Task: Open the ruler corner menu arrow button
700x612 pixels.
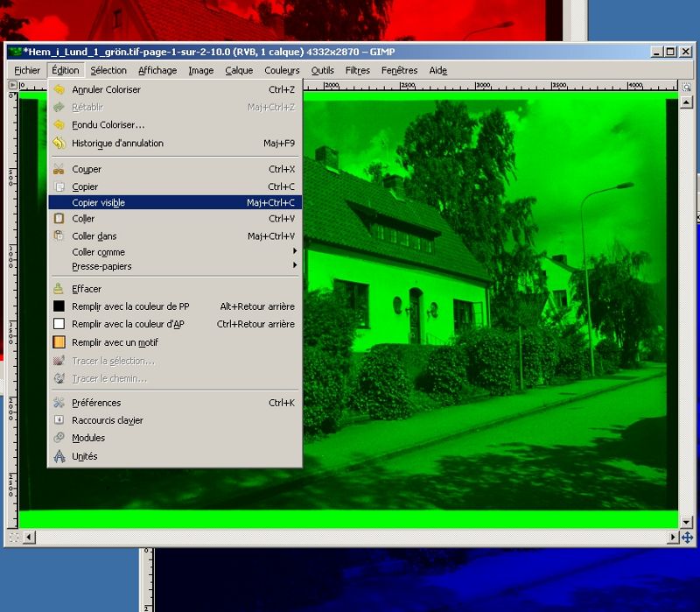Action: [x=13, y=86]
